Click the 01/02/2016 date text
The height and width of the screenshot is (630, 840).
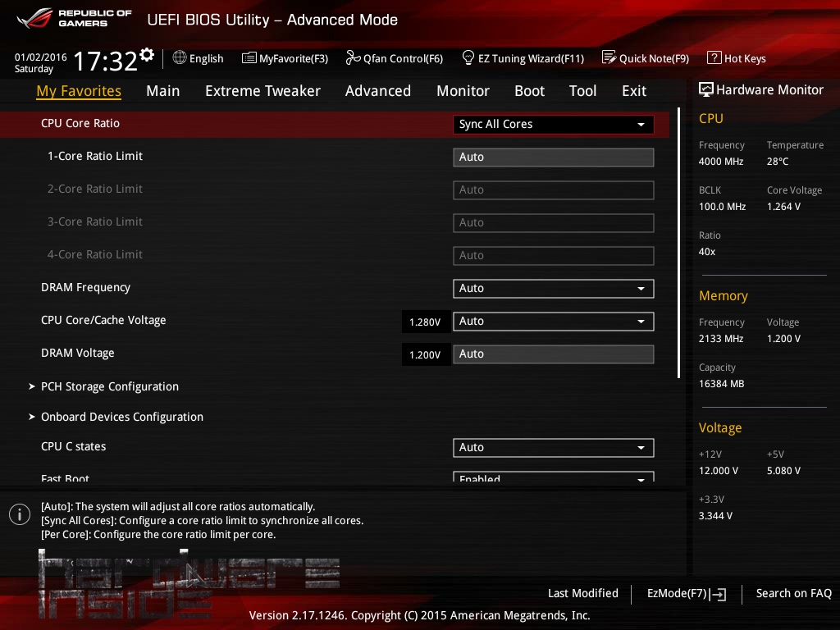pyautogui.click(x=41, y=57)
